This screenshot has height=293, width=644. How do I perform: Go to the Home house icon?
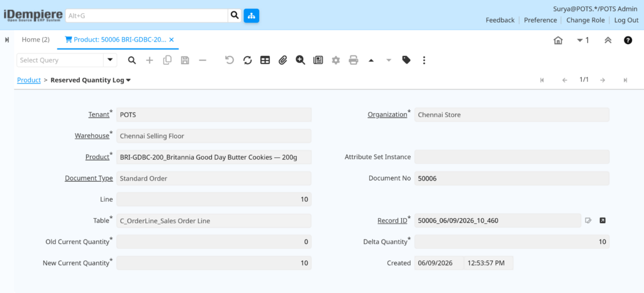(x=558, y=40)
